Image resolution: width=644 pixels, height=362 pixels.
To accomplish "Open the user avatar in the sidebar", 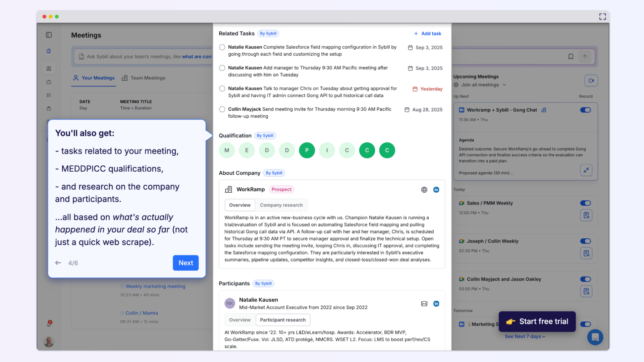I will click(49, 342).
